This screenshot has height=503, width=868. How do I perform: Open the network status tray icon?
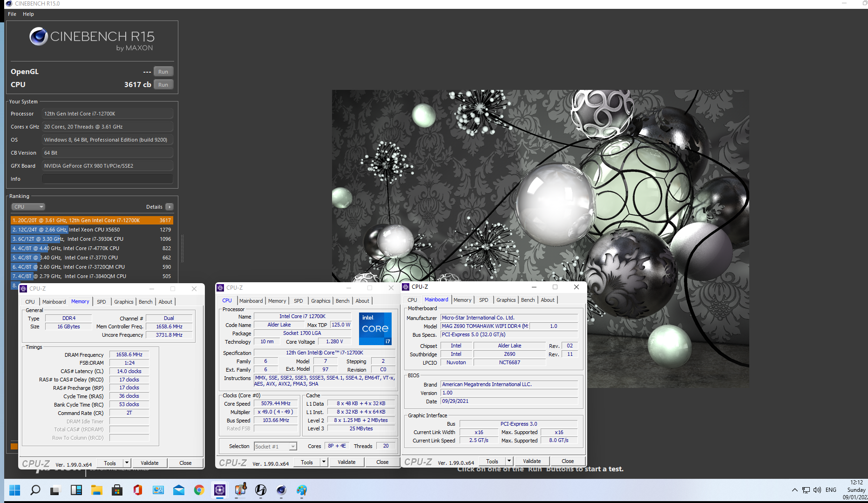pos(806,490)
